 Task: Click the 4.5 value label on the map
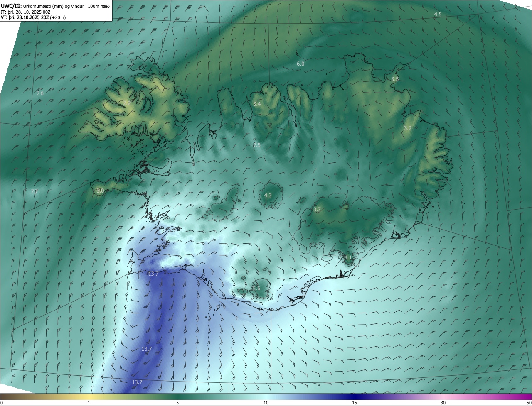(x=438, y=15)
